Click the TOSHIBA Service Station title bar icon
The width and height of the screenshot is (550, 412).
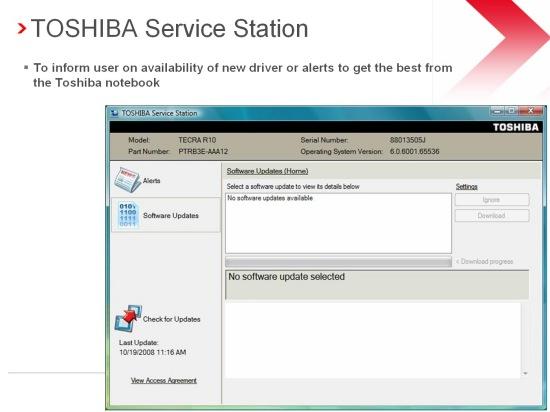(114, 113)
